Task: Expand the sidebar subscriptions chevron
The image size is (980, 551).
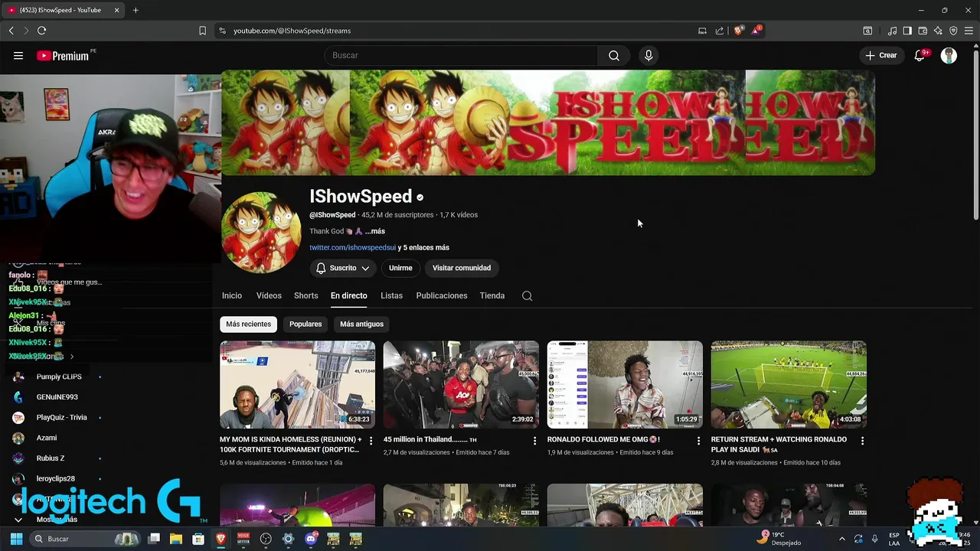Action: pyautogui.click(x=72, y=357)
